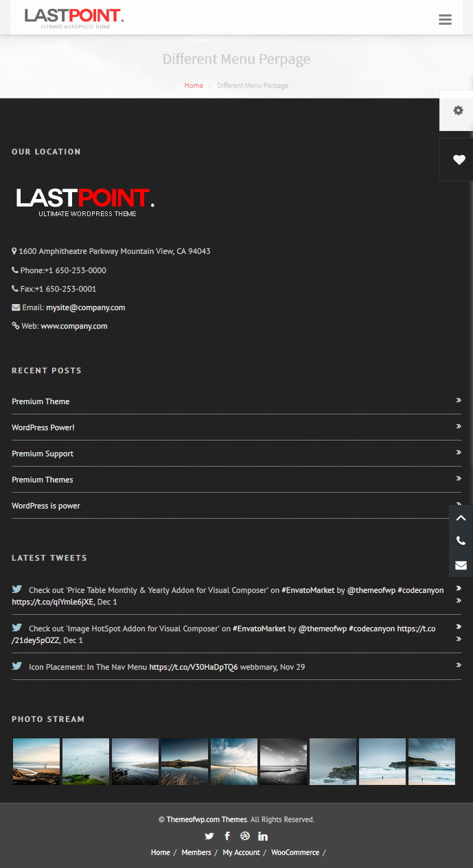Click the LastPoint logo in header
Screen dimensions: 473x868
[x=73, y=18]
